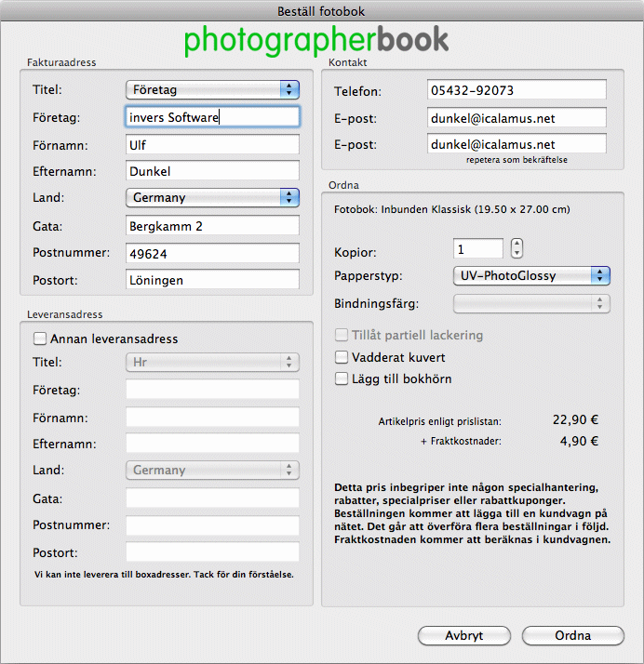This screenshot has height=664, width=644.
Task: Open the billing Titel dropdown showing Företag
Action: coord(212,90)
